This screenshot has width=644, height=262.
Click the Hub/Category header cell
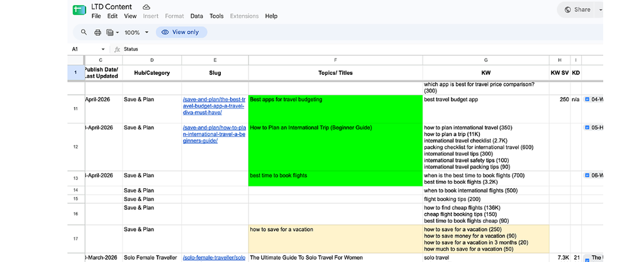click(x=152, y=73)
